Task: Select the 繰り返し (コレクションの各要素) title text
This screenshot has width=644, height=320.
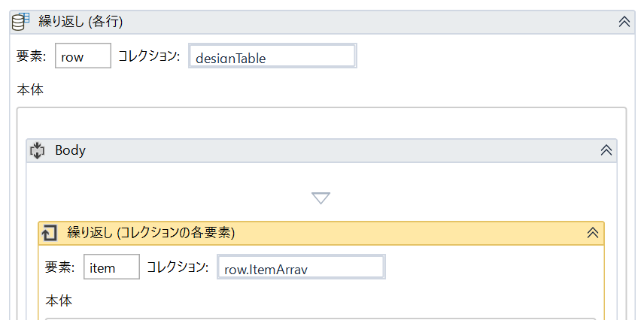Action: click(151, 233)
